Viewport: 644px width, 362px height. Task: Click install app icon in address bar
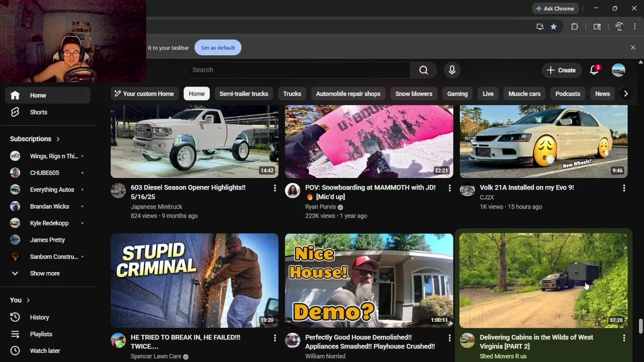pos(540,27)
